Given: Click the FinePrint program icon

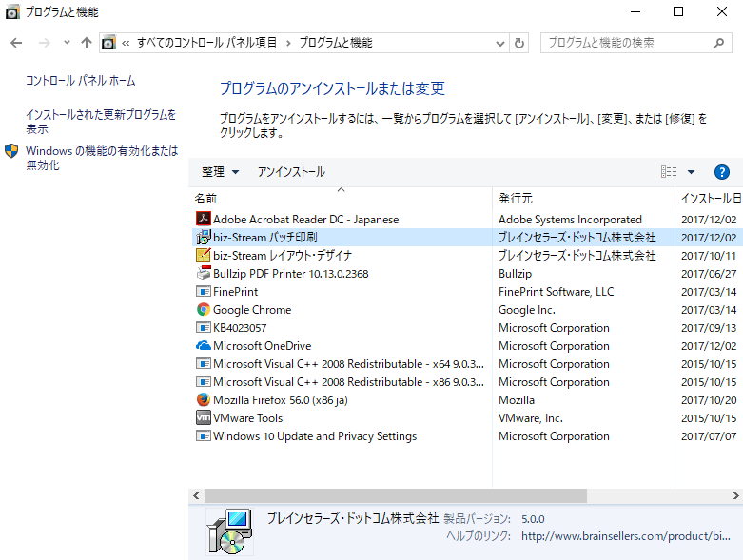Looking at the screenshot, I should [x=204, y=291].
